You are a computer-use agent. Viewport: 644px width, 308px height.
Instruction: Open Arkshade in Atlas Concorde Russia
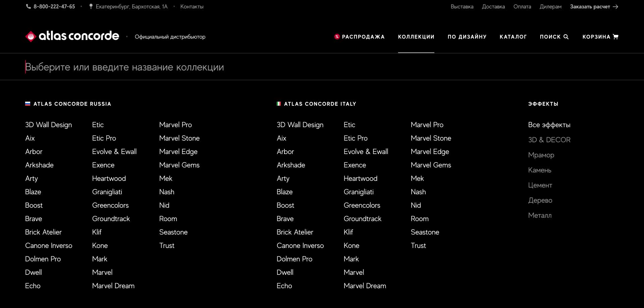pos(39,165)
